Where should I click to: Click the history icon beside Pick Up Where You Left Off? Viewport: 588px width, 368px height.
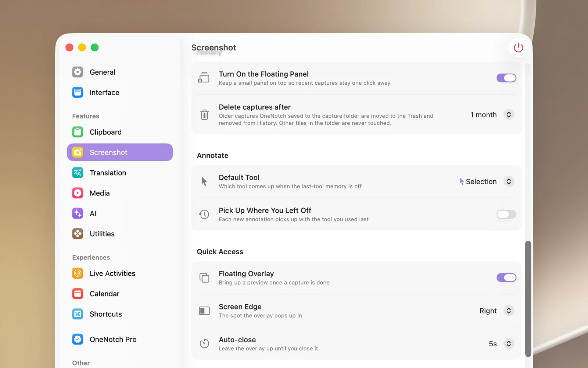[204, 214]
